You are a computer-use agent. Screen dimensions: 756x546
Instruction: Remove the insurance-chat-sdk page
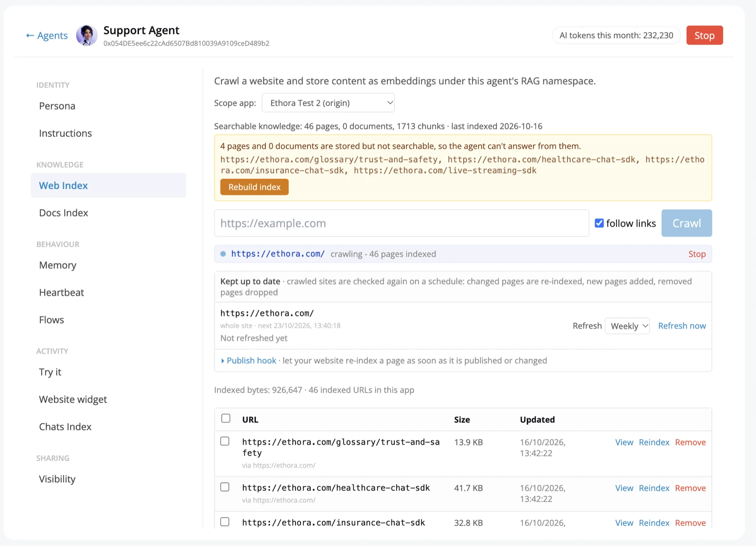pyautogui.click(x=690, y=523)
